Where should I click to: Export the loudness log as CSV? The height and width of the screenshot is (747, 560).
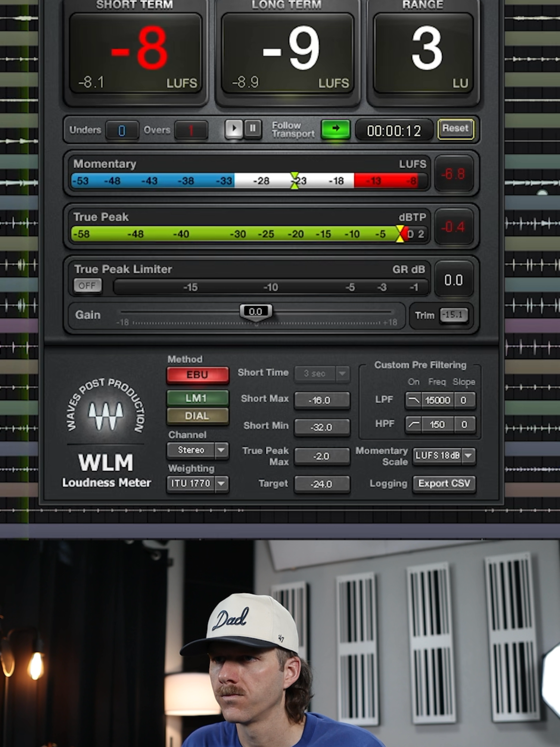[x=444, y=484]
